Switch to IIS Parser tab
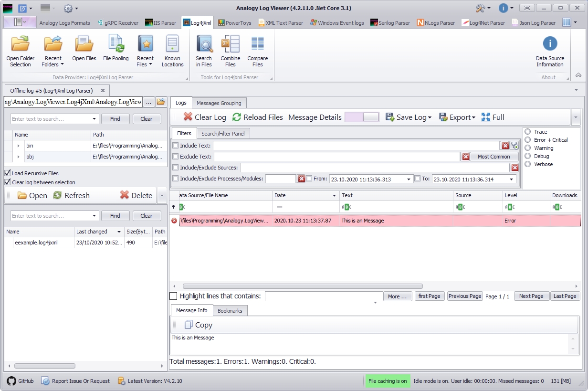The width and height of the screenshot is (588, 391). pos(161,22)
